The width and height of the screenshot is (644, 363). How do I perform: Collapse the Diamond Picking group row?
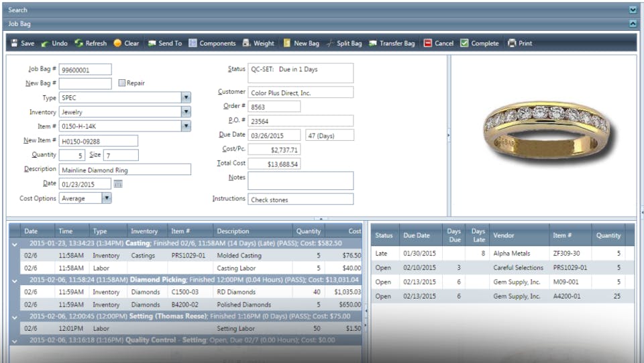point(15,280)
